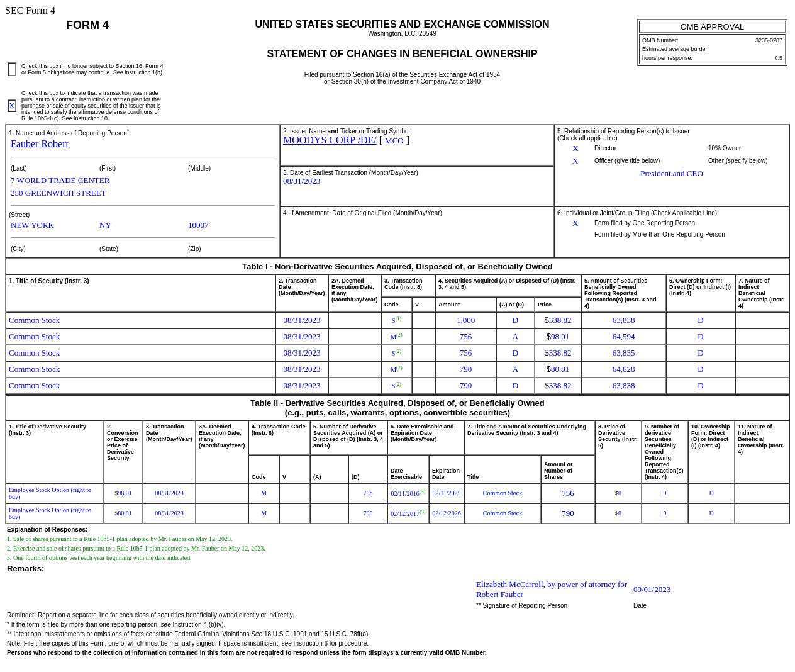Select the $80.81 conversion price in Table II
795x672 pixels.
coord(123,513)
